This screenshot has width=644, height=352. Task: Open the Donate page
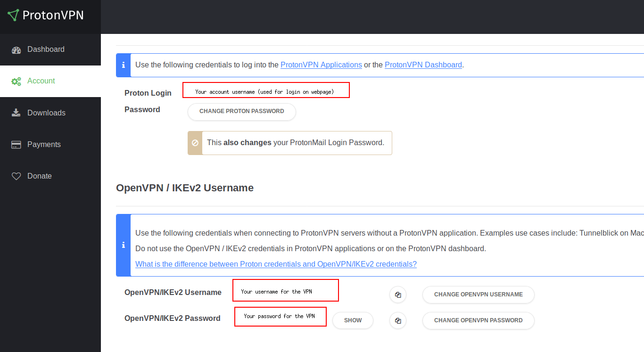tap(50, 176)
